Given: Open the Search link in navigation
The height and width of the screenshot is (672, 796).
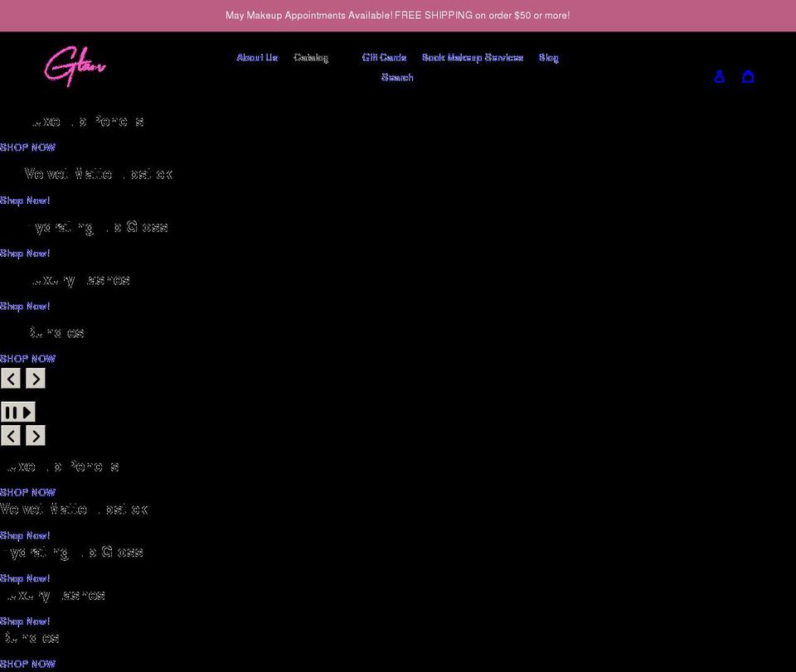Looking at the screenshot, I should click(x=397, y=76).
